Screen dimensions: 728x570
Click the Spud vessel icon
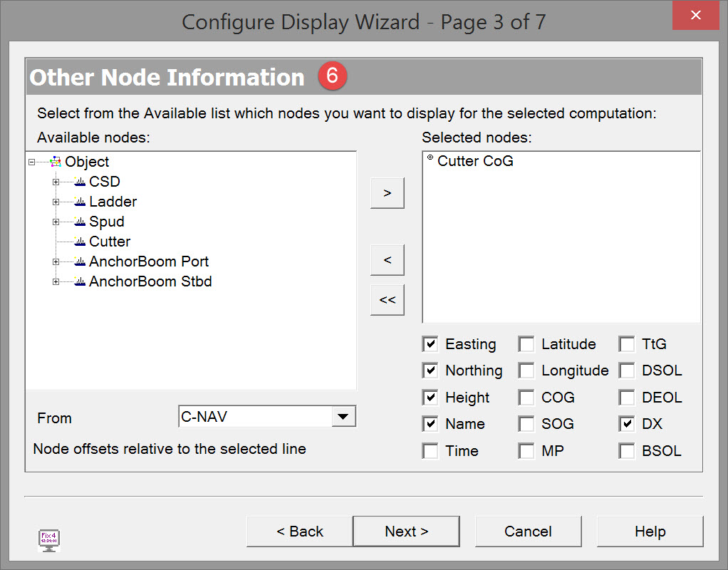coord(80,222)
